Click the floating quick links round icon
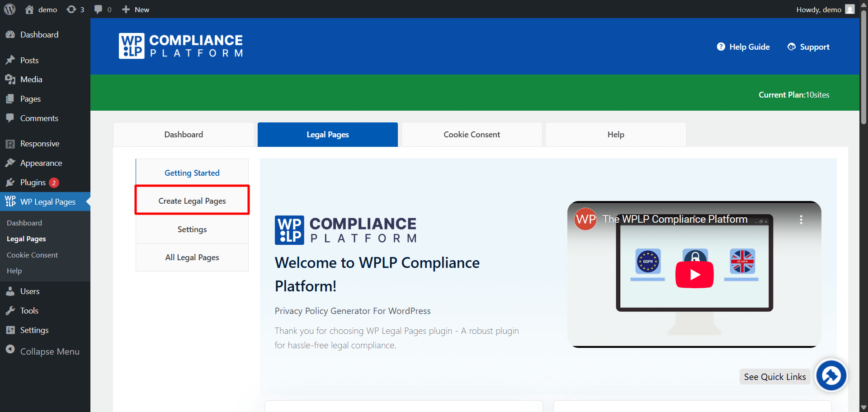Image resolution: width=868 pixels, height=412 pixels. [831, 375]
